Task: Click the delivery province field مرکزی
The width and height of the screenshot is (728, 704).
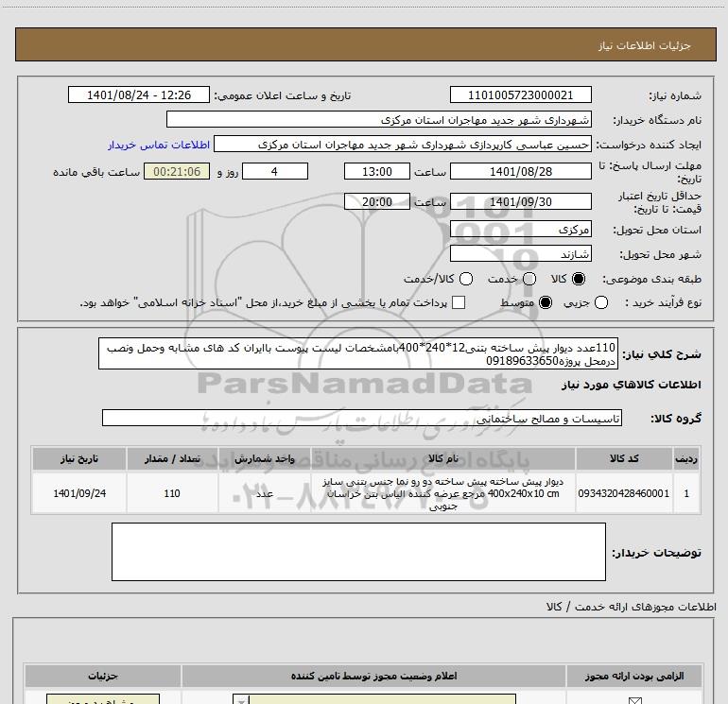Action: click(x=520, y=229)
